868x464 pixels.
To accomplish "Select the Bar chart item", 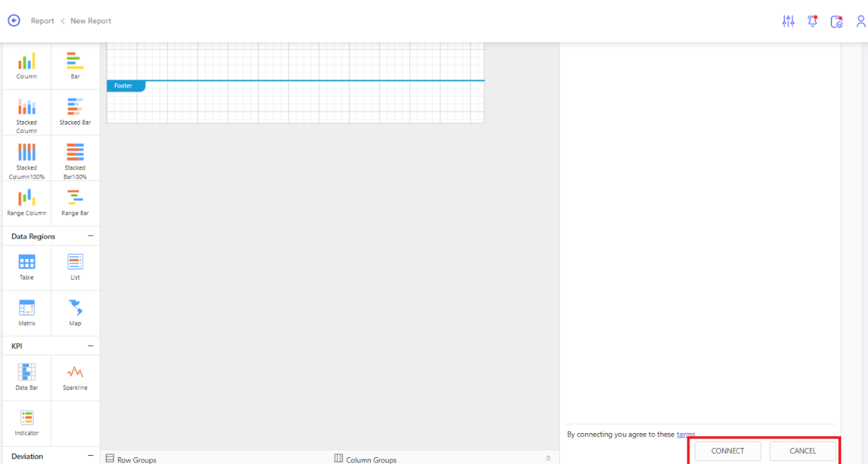I will pos(75,66).
